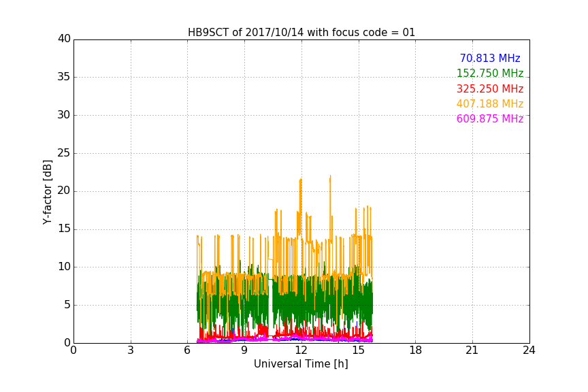Select the 407.188 MHz legend label

coord(490,103)
